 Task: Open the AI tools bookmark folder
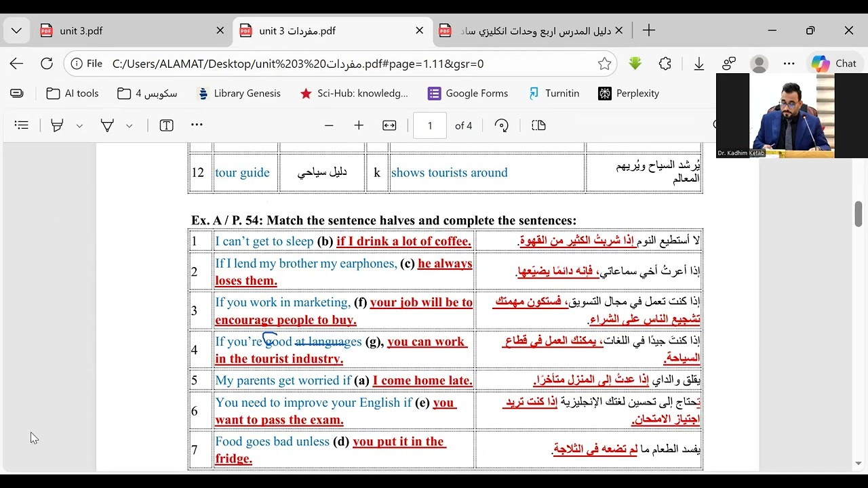pos(73,94)
